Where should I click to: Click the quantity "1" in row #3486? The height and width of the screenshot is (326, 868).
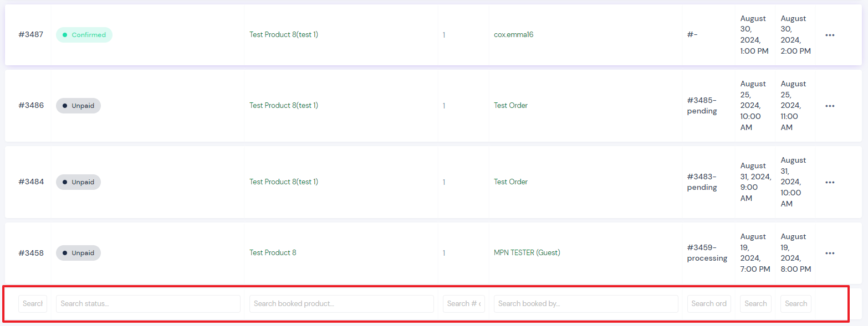[444, 106]
